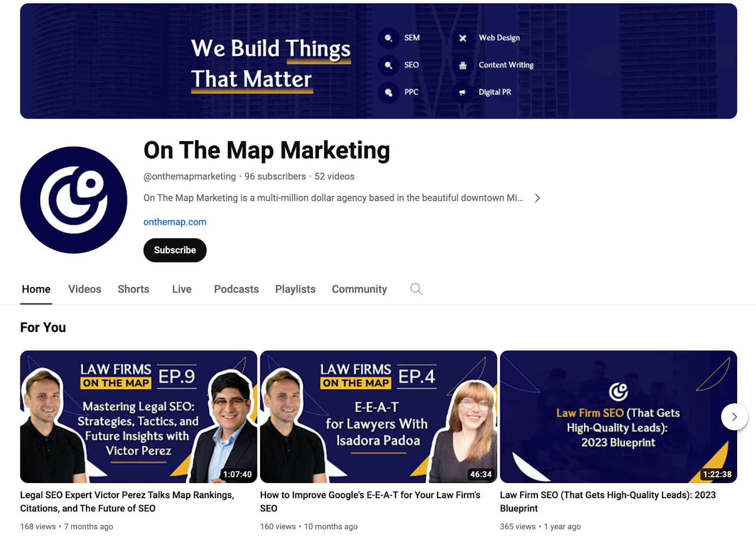Viewport: 756px width, 544px height.
Task: Click the next arrow on For You carousel
Action: (x=734, y=416)
